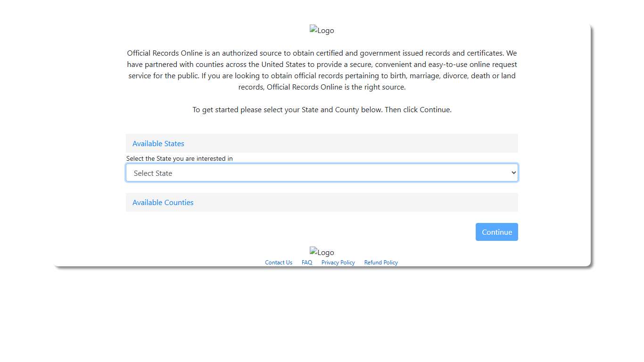Image resolution: width=644 pixels, height=362 pixels.
Task: Open the Privacy Policy link
Action: click(338, 263)
